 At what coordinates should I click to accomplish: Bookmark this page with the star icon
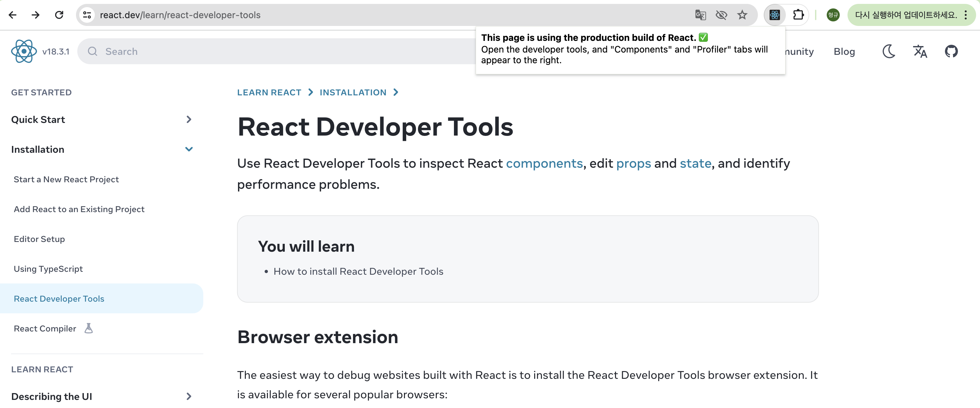coord(742,15)
